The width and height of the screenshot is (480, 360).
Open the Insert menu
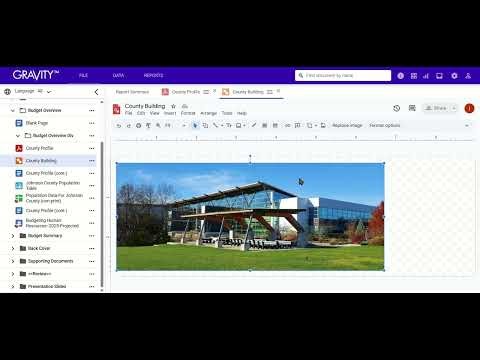[x=170, y=113]
